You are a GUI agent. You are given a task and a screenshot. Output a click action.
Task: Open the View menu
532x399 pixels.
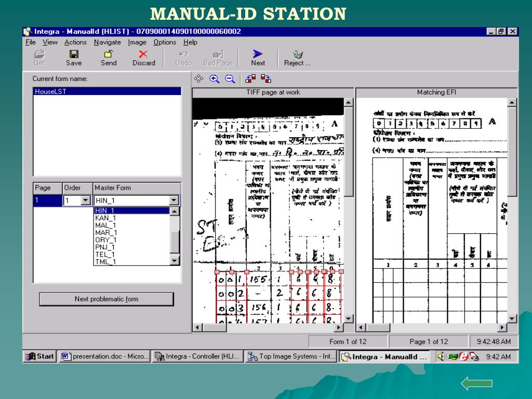coord(50,42)
